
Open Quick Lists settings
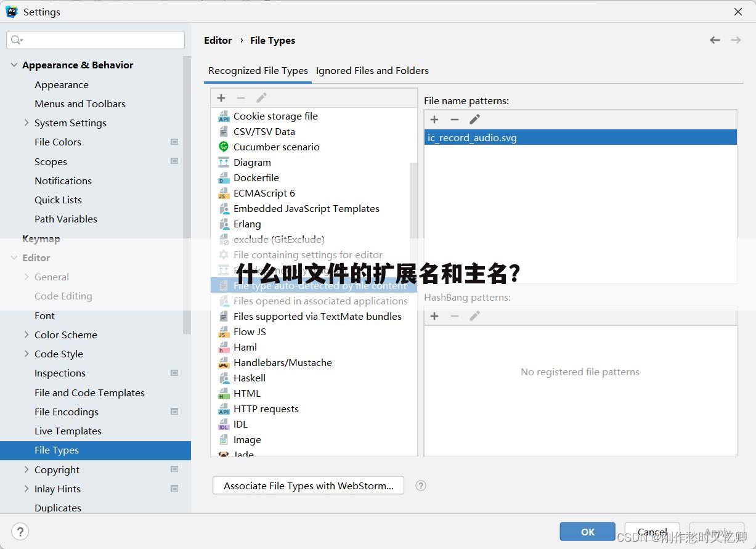[x=58, y=200]
